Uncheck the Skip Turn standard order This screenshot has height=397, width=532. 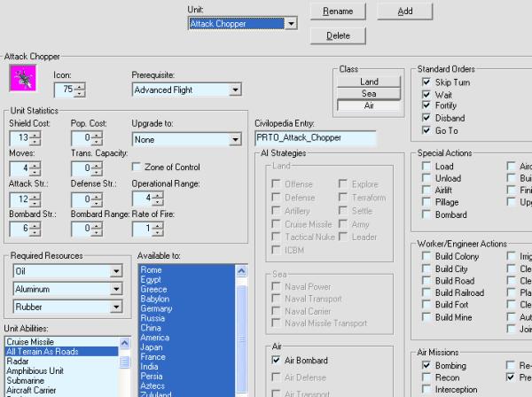[426, 81]
